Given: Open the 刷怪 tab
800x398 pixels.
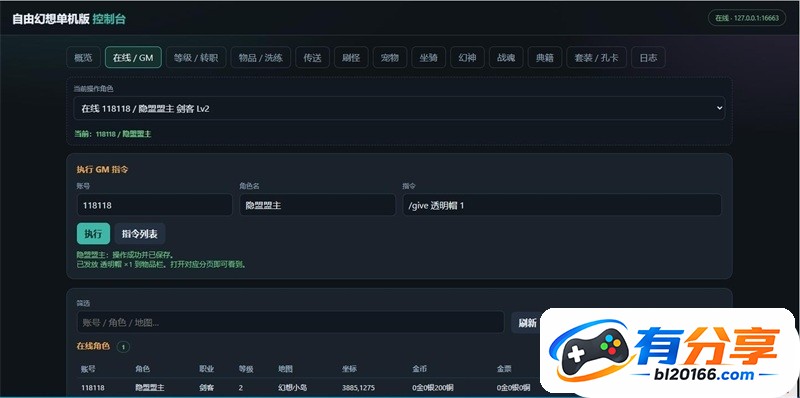Looking at the screenshot, I should 351,58.
